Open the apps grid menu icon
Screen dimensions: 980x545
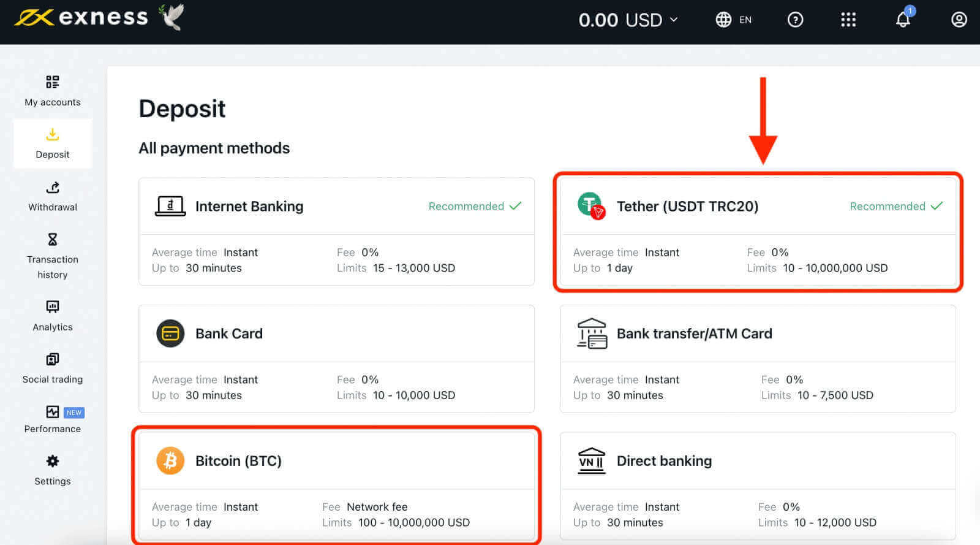click(x=848, y=20)
